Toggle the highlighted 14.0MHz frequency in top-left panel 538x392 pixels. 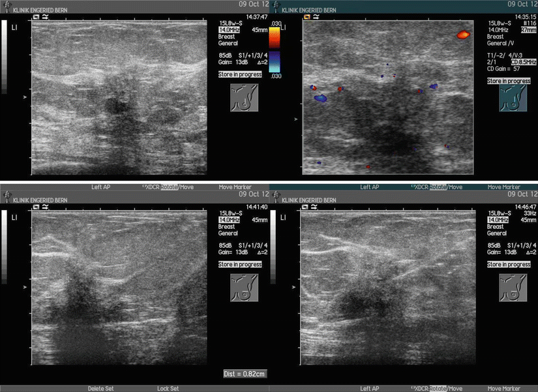pyautogui.click(x=230, y=30)
